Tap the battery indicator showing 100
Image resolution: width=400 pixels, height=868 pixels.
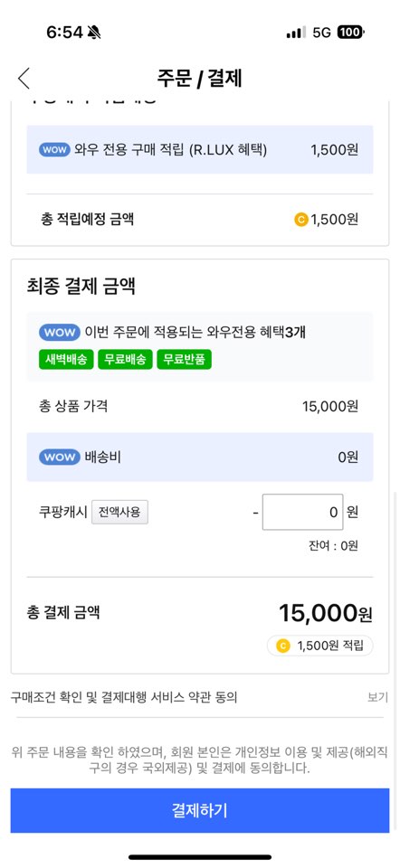[350, 33]
